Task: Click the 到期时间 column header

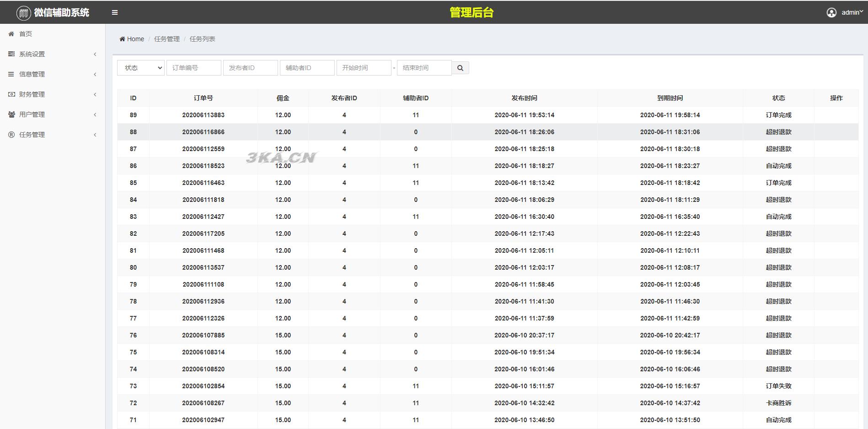Action: pyautogui.click(x=670, y=98)
